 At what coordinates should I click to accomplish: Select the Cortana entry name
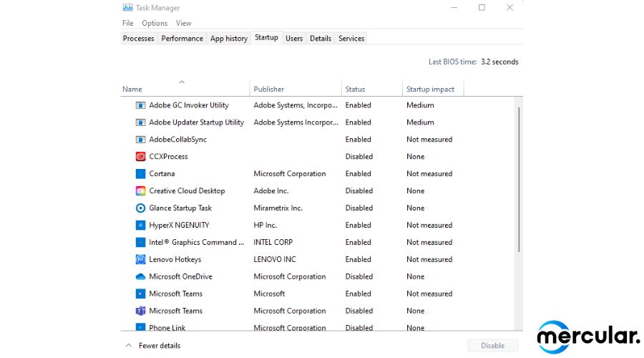[x=162, y=174]
